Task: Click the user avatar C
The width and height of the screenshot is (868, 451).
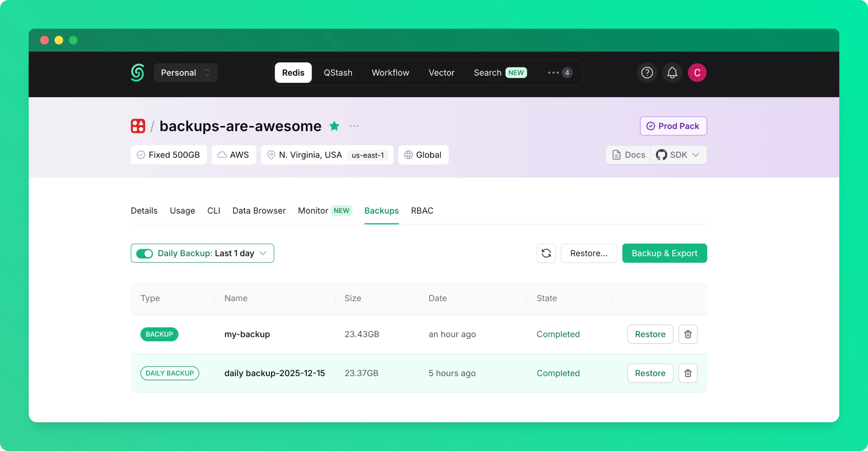Action: (x=697, y=73)
